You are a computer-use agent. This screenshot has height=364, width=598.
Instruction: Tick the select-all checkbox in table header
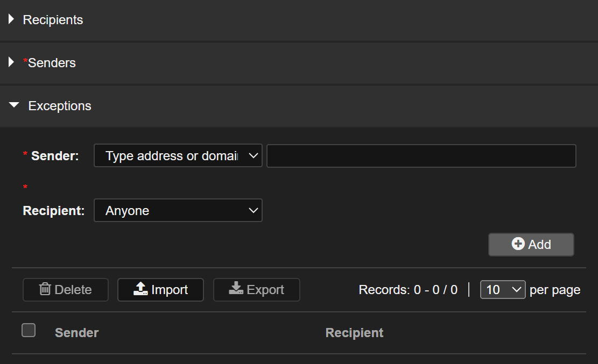coord(29,330)
